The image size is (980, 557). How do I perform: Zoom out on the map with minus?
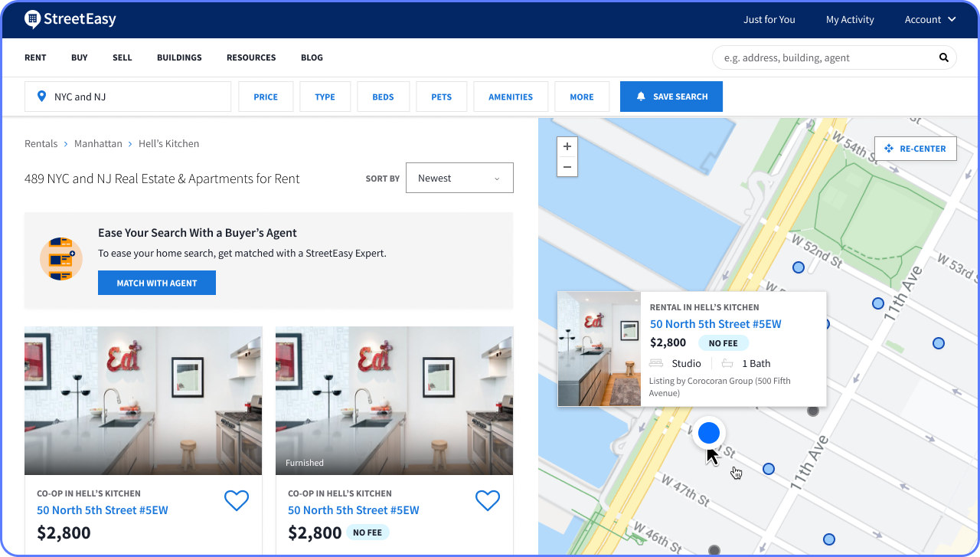(x=567, y=166)
